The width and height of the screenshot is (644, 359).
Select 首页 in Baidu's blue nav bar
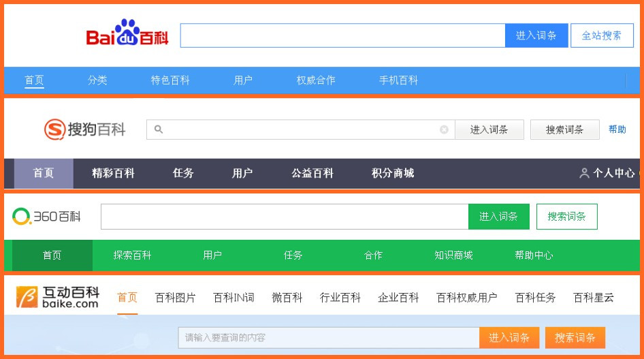[x=34, y=80]
